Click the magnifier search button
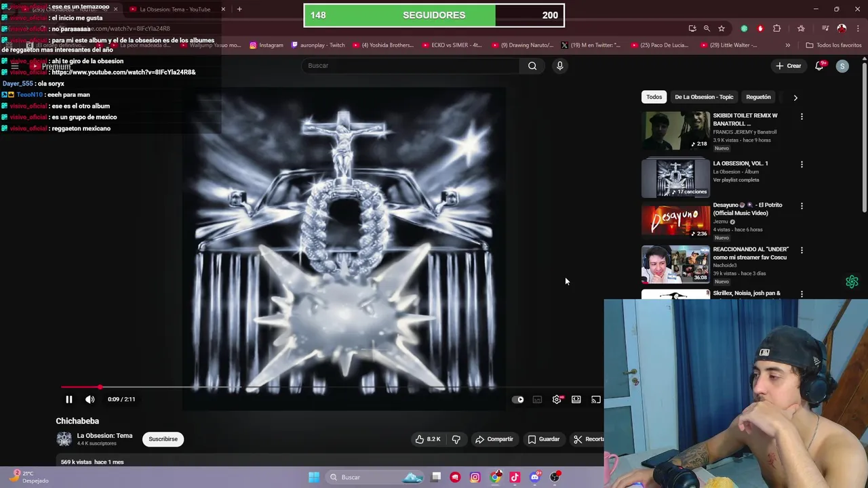 click(x=532, y=66)
